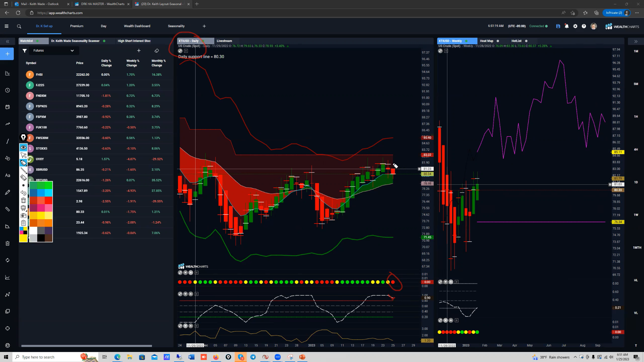The image size is (644, 362).
Task: Pick the cyan color swatch
Action: click(x=49, y=193)
